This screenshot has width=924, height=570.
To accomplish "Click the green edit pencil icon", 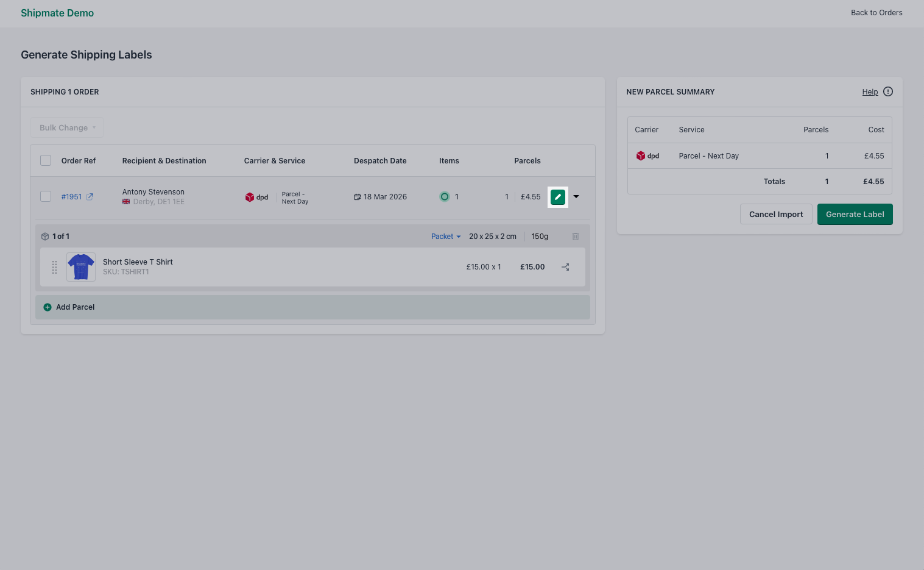I will coord(557,197).
